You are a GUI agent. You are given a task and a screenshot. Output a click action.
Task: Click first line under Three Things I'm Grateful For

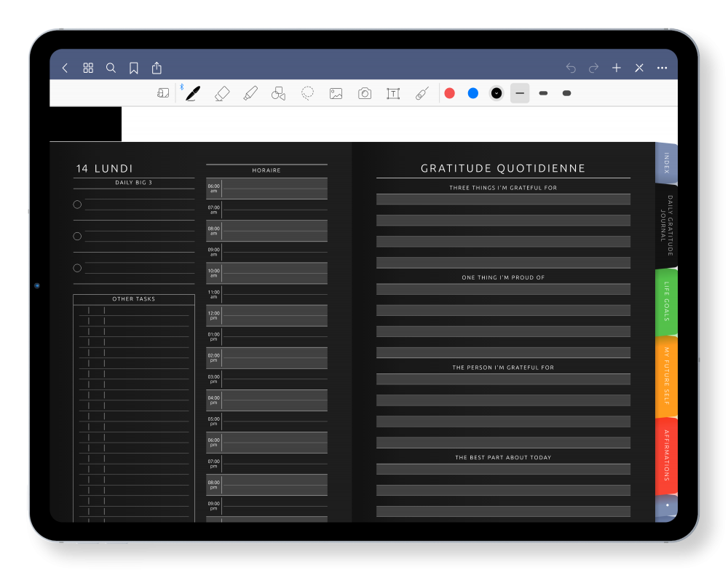(503, 199)
